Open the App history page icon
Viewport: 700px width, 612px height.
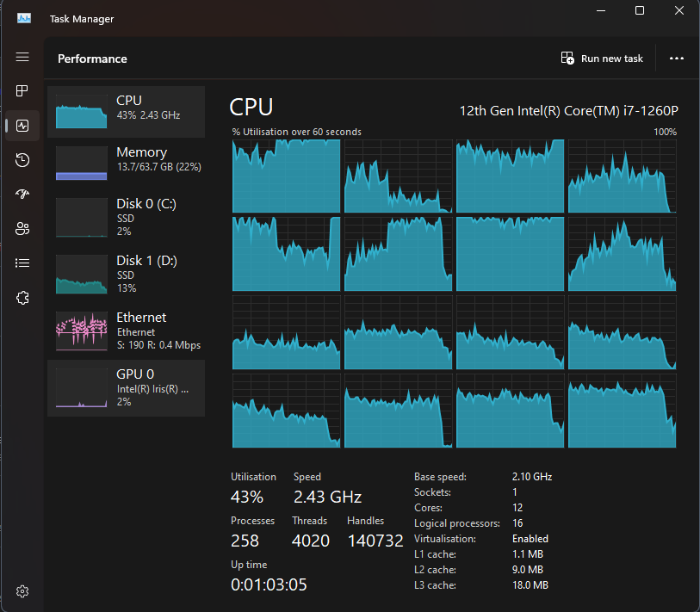click(x=22, y=160)
